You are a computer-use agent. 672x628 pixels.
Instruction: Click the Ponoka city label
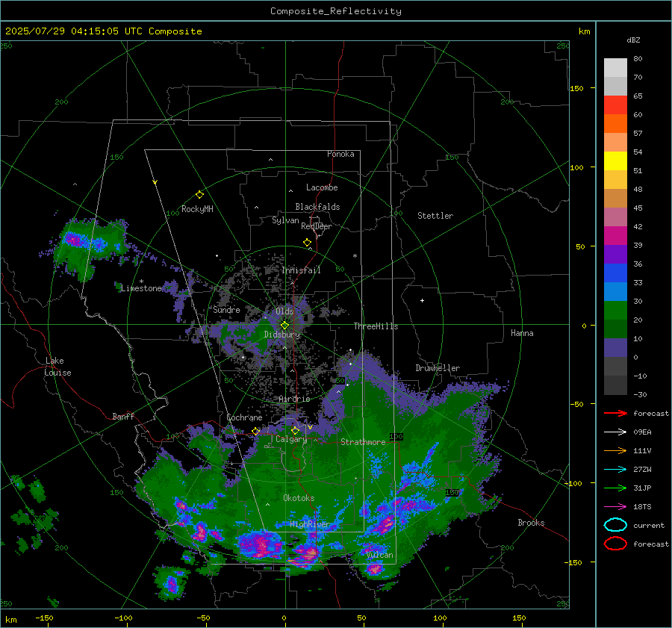tap(340, 154)
